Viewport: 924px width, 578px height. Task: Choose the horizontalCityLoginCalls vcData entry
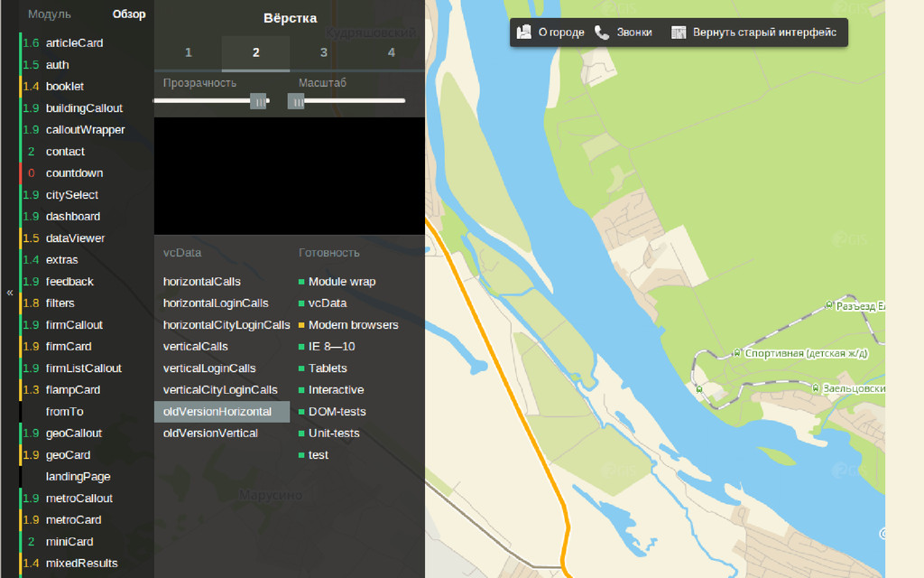[x=226, y=325]
